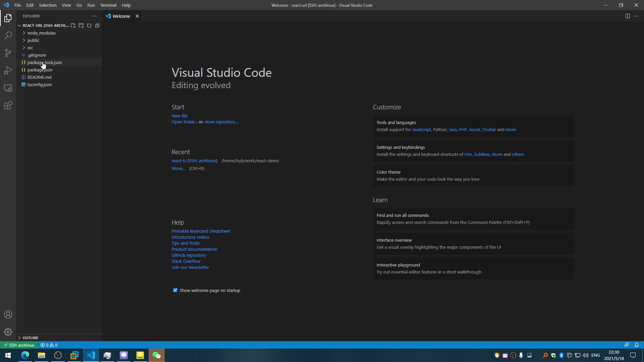Click the New File icon in Explorer
Screen dimensions: 644x362
pos(73,25)
